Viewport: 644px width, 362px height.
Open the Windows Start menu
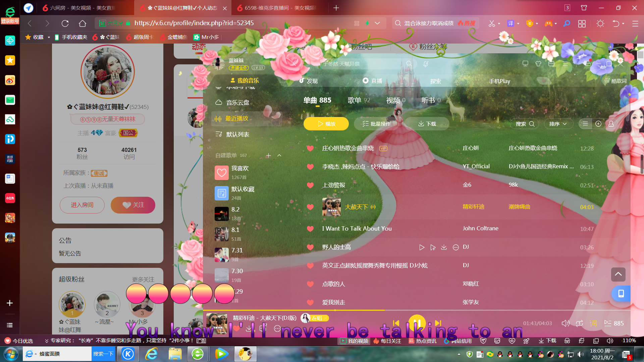click(11, 354)
